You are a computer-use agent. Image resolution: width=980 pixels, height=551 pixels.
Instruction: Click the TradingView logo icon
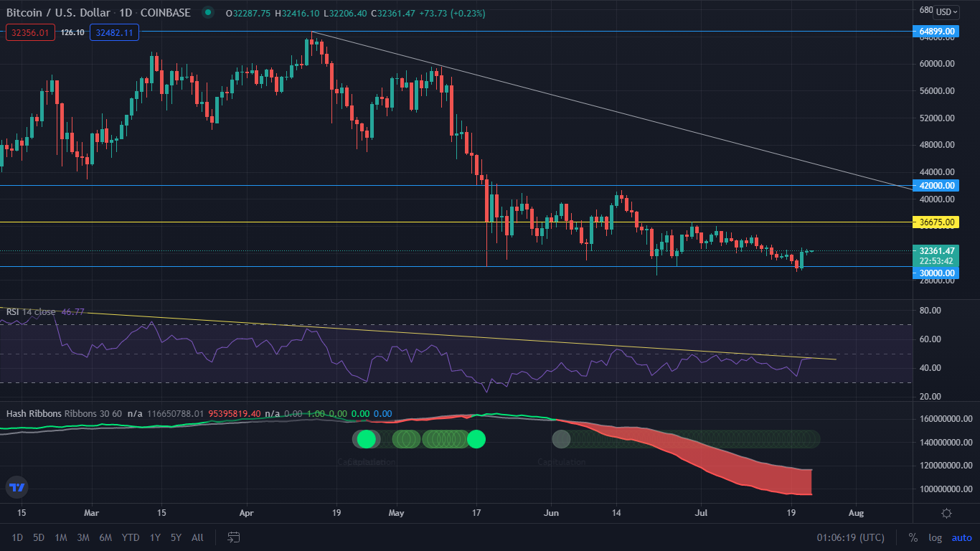17,488
